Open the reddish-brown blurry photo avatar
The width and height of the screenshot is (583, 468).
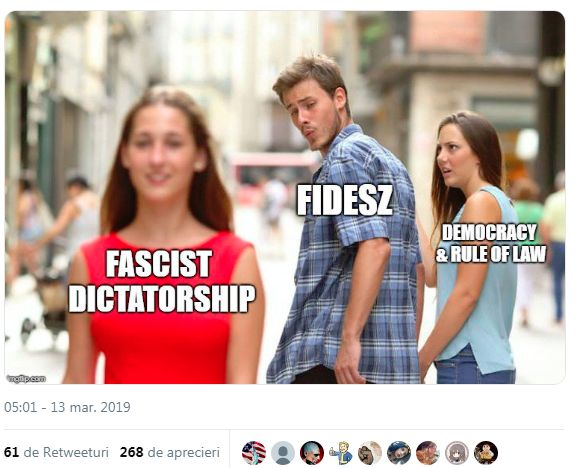(428, 452)
